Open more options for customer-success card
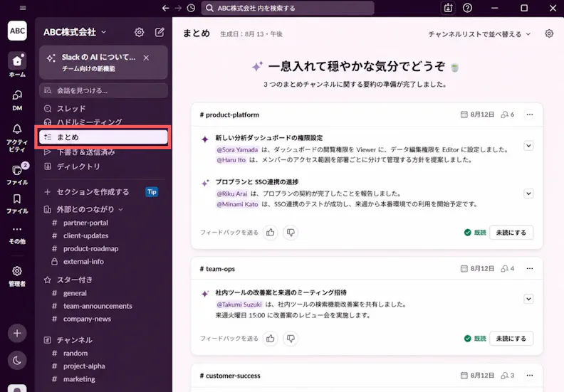 click(530, 376)
